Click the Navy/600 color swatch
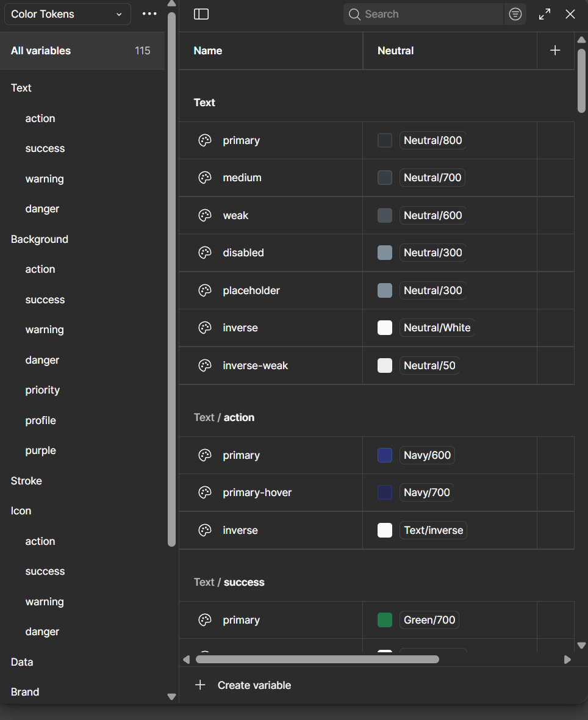 pos(385,456)
